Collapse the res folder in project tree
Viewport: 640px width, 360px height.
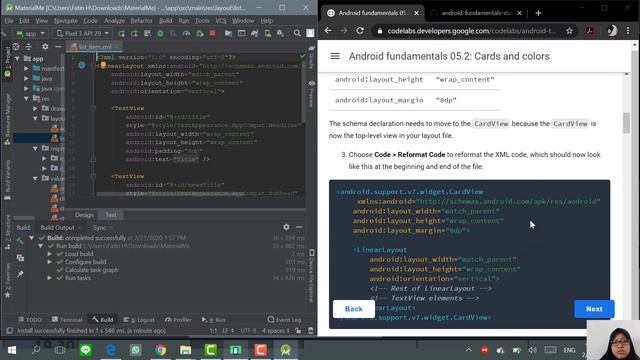27,98
